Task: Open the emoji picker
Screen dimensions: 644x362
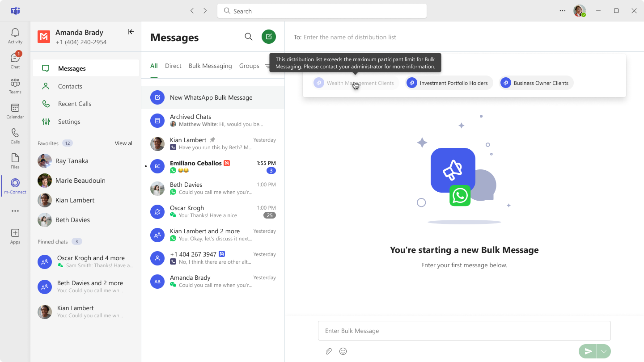Action: click(343, 351)
